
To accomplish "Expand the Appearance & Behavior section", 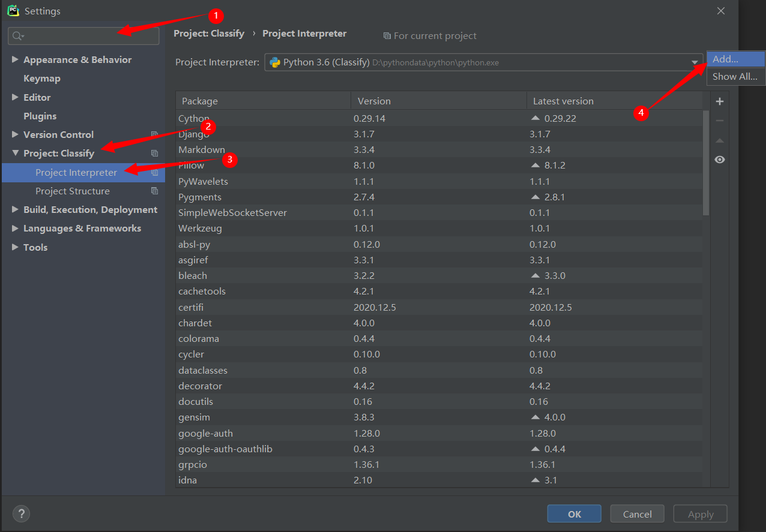I will pyautogui.click(x=15, y=59).
